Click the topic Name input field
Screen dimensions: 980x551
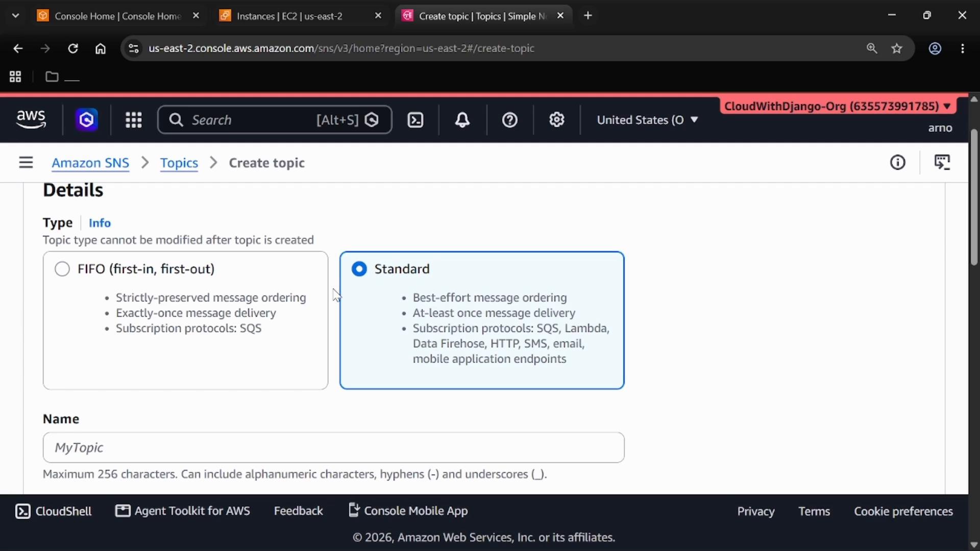coord(334,447)
